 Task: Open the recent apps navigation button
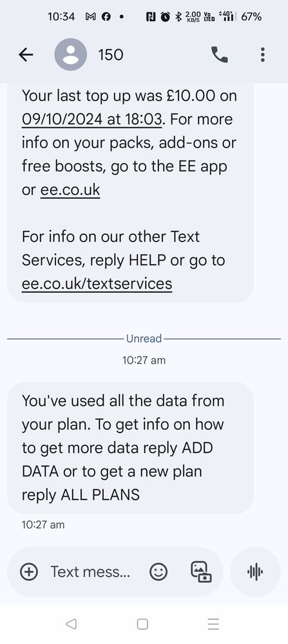pyautogui.click(x=213, y=624)
